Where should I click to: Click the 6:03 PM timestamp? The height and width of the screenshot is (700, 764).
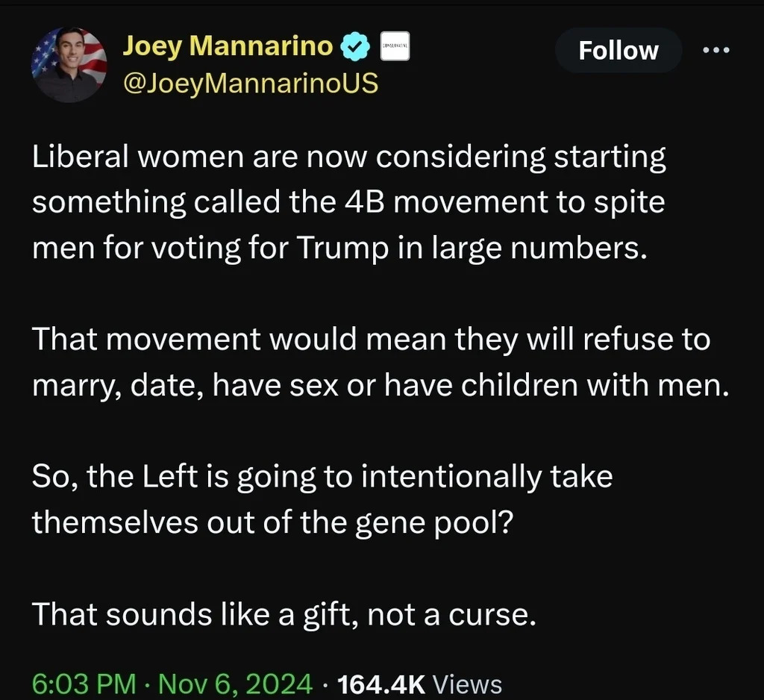coord(84,683)
